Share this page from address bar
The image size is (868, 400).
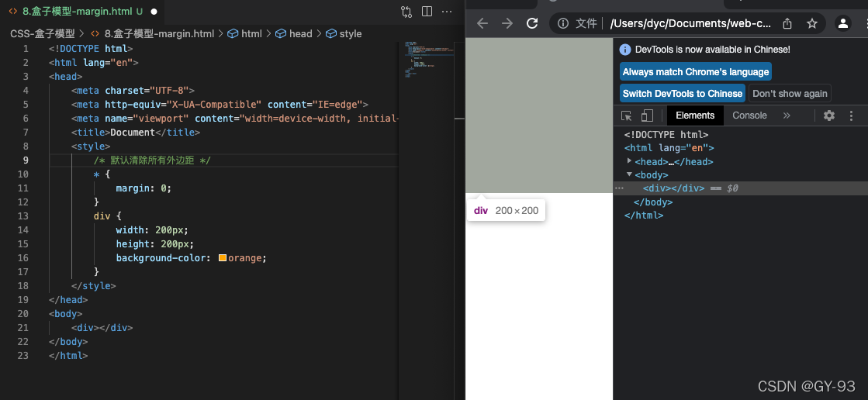(x=787, y=23)
